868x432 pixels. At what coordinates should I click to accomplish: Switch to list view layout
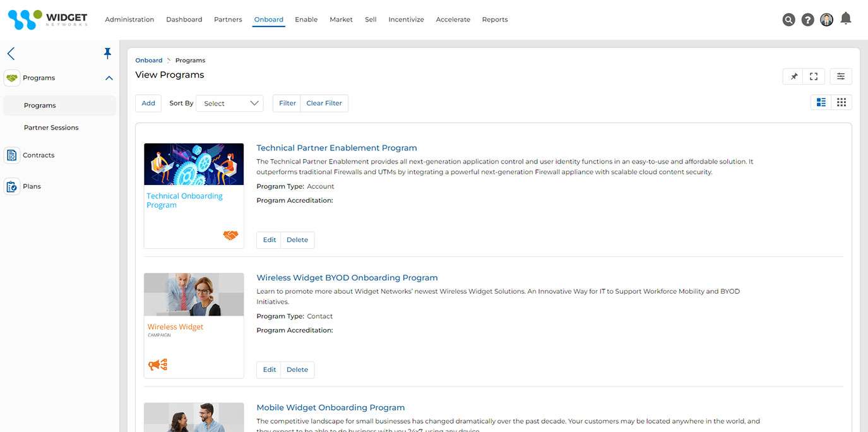coord(821,102)
